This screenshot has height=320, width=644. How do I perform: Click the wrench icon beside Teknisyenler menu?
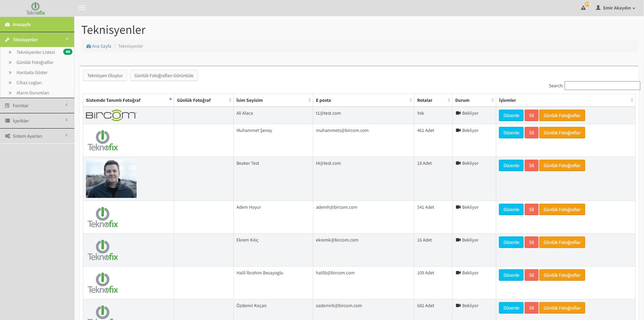[7, 40]
